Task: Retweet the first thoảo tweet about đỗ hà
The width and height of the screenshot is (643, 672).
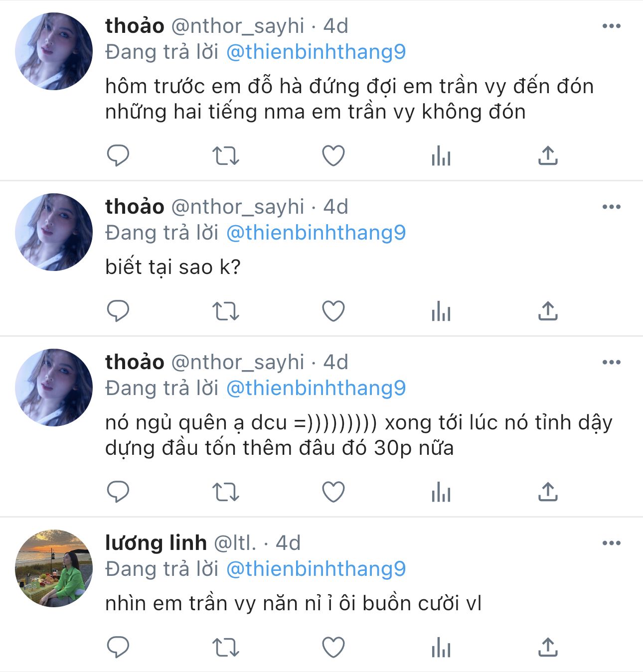Action: (x=226, y=156)
